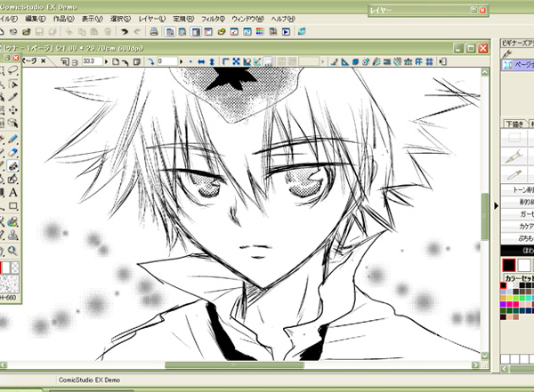This screenshot has width=534, height=392.
Task: Click the トーン削 button in side panel
Action: click(x=518, y=190)
